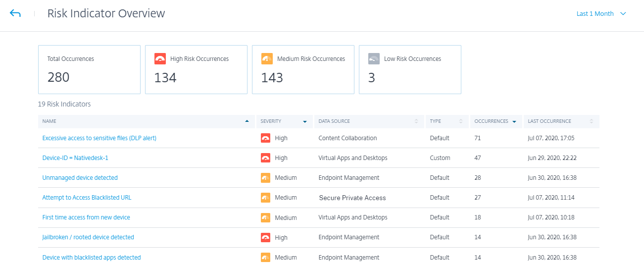The image size is (644, 267).
Task: Click the Medium severity icon for Unmanaged device row
Action: click(265, 178)
